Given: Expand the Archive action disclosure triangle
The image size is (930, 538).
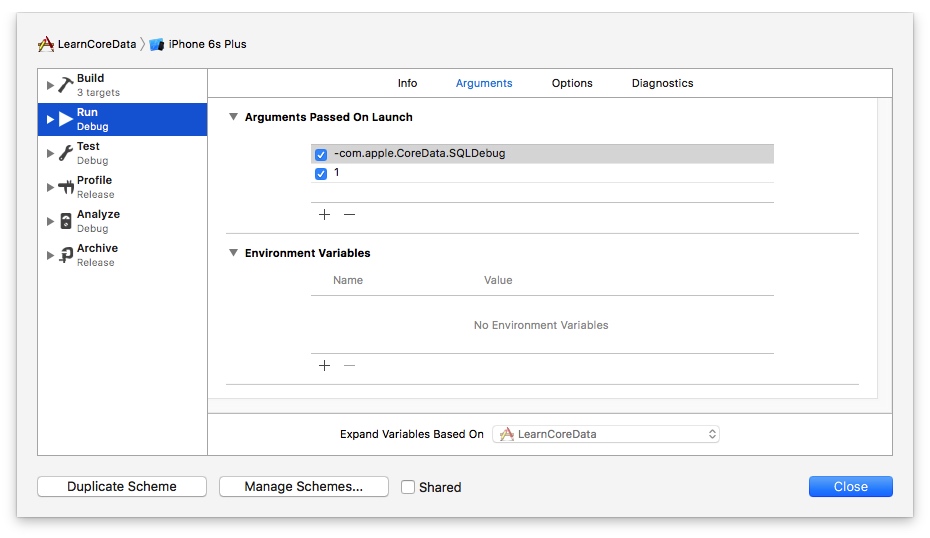Looking at the screenshot, I should click(50, 255).
